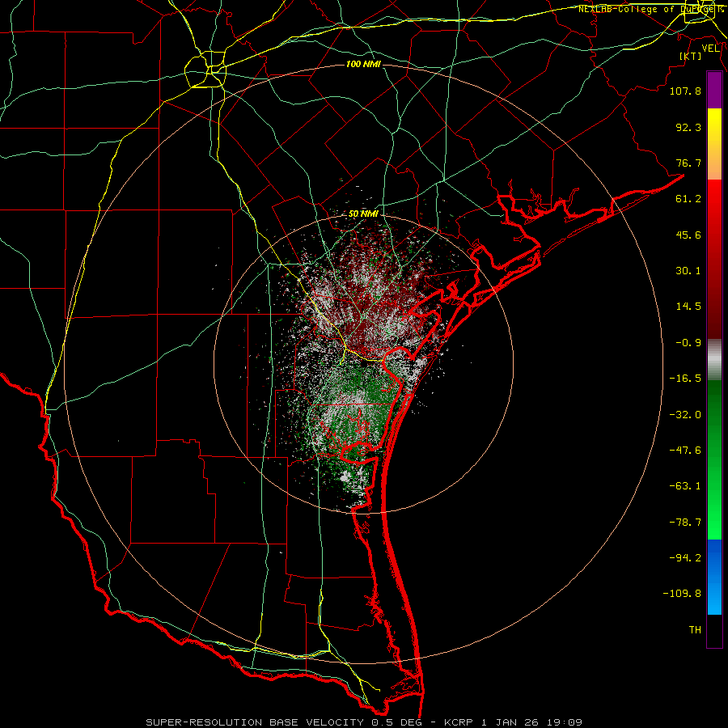Pick the yellow-orange segment of the velocity scale
This screenshot has height=728, width=728.
(714, 144)
